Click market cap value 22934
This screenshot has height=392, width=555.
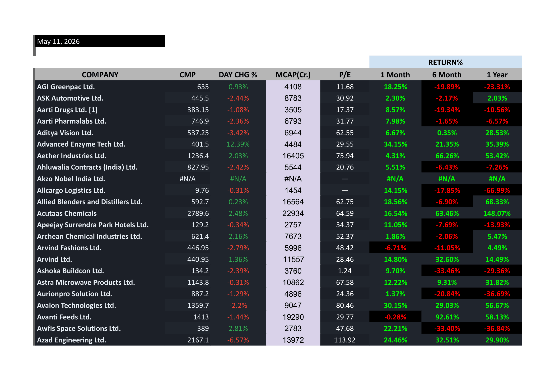click(293, 213)
